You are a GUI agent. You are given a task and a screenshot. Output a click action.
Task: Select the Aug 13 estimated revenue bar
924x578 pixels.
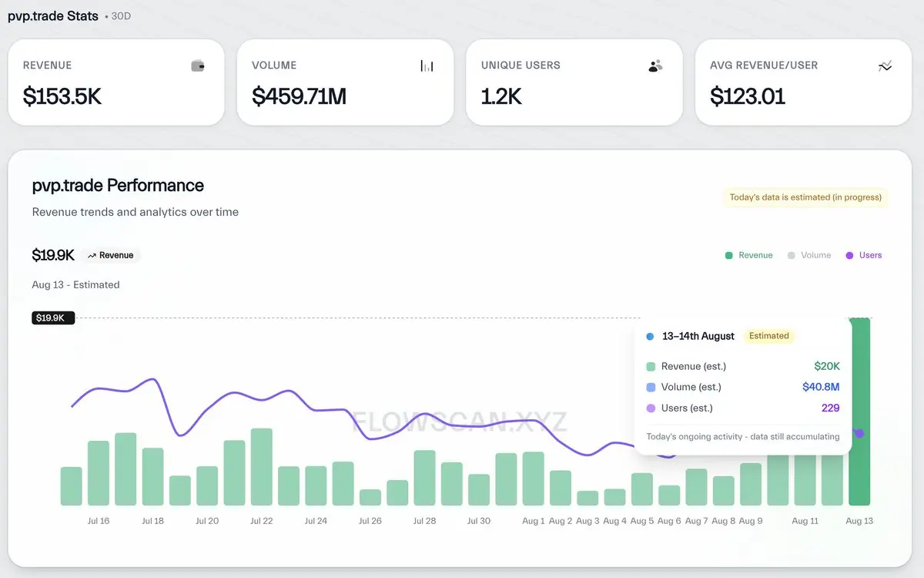859,412
